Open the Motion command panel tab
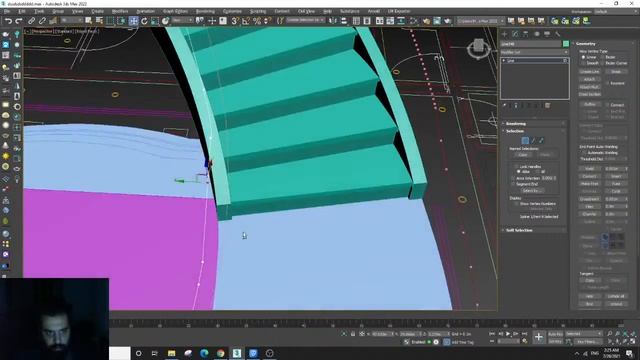The height and width of the screenshot is (360, 640). (537, 34)
